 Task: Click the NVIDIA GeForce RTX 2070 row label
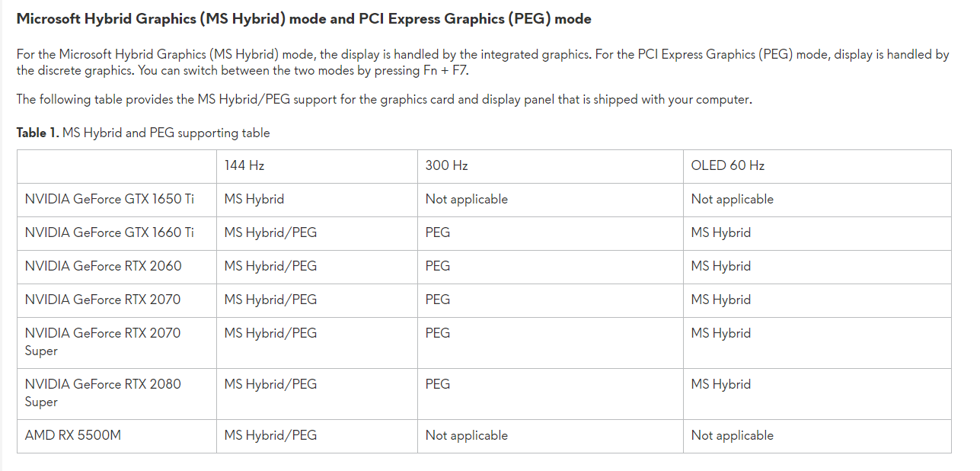(x=103, y=300)
